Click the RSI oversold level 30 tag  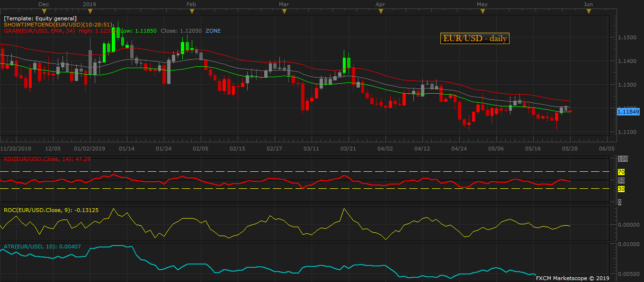click(621, 189)
